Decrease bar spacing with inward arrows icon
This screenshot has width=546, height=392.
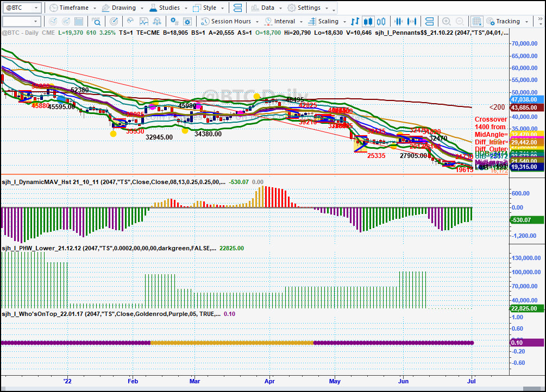pos(398,22)
